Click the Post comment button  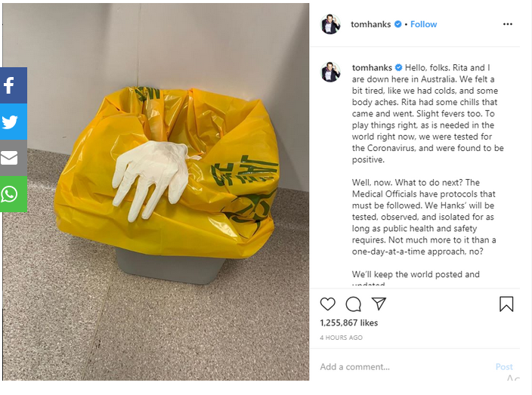504,367
